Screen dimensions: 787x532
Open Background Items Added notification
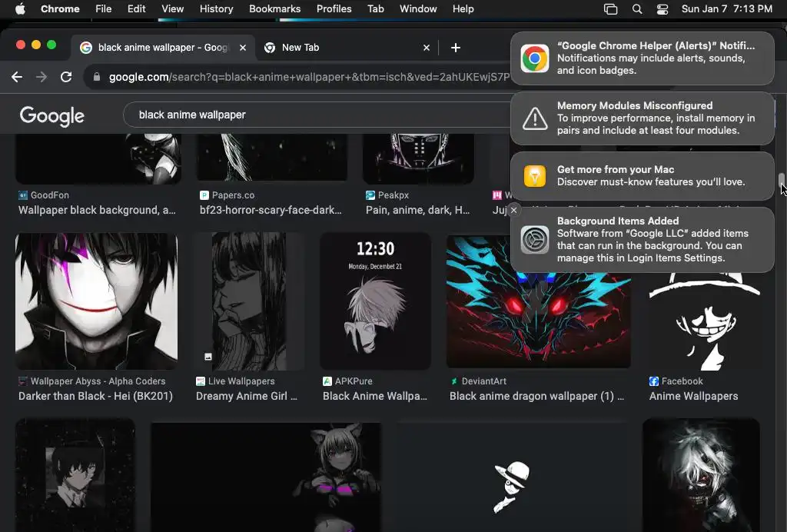pyautogui.click(x=642, y=240)
